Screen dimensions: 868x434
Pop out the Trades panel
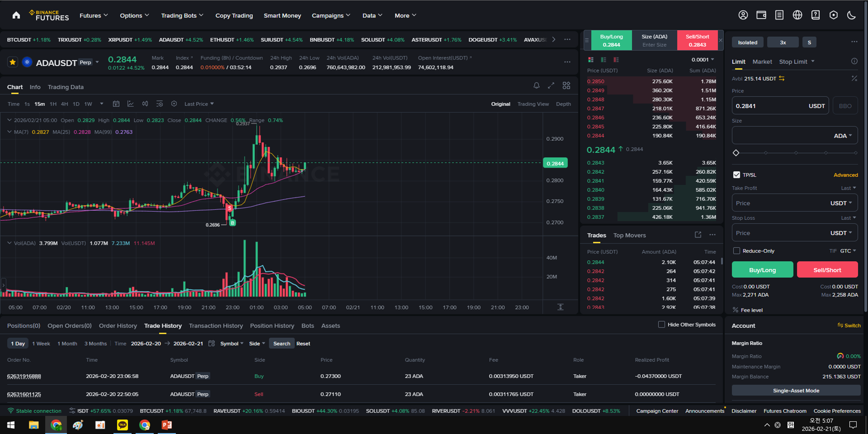click(698, 235)
